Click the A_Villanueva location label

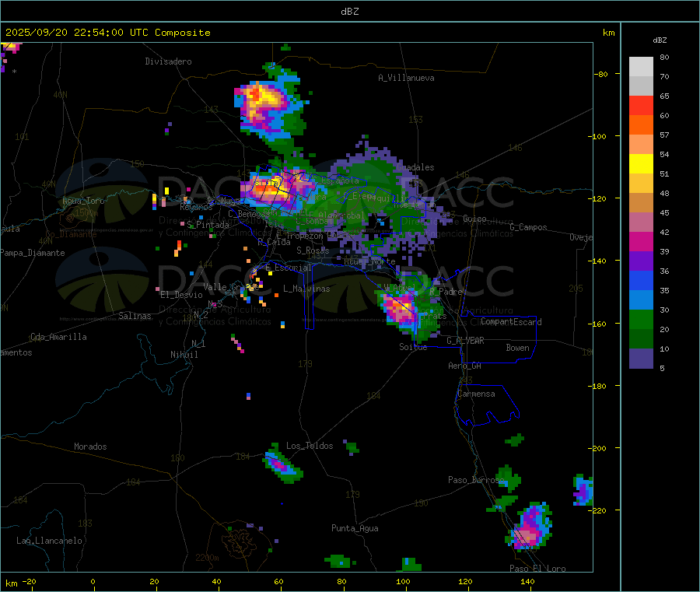click(406, 78)
